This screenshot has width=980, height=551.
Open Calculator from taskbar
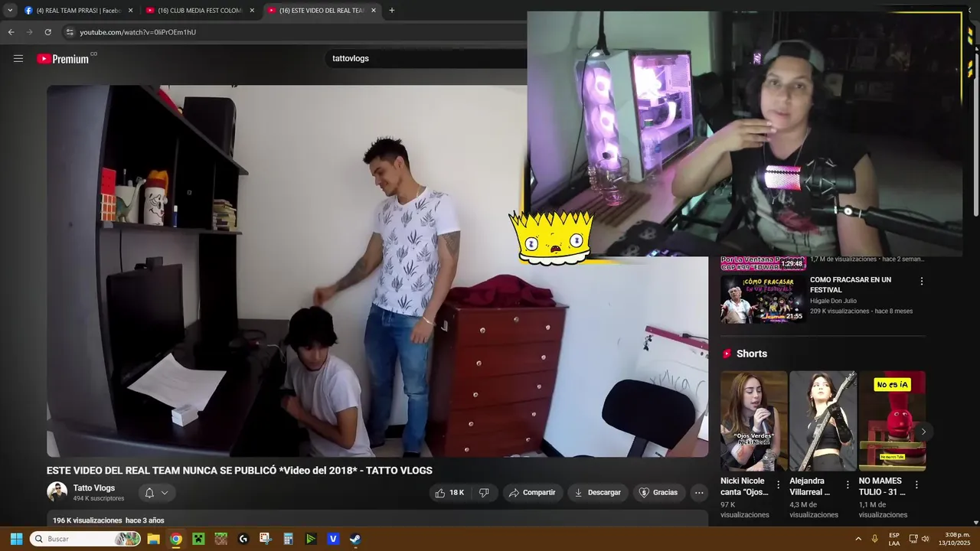(288, 539)
